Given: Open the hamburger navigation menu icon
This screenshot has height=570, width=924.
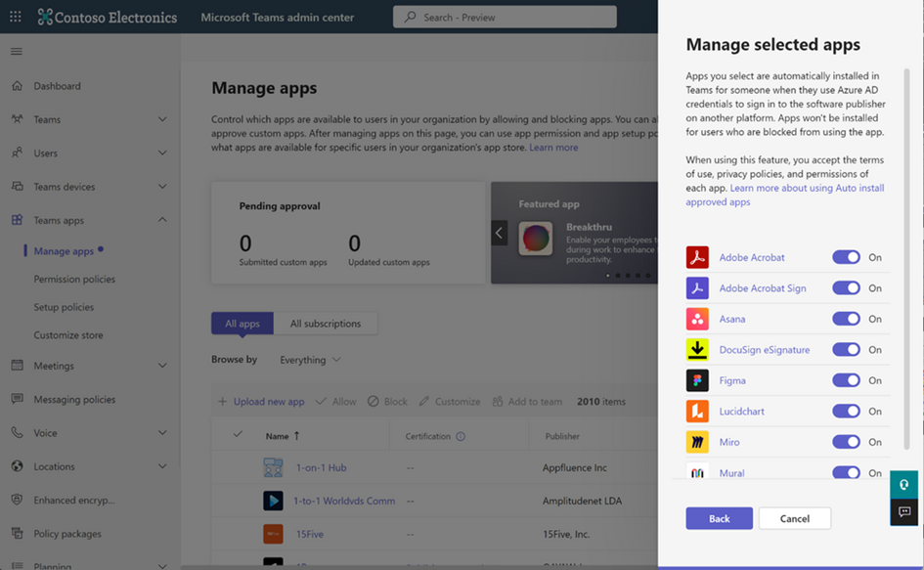Looking at the screenshot, I should coord(17,52).
